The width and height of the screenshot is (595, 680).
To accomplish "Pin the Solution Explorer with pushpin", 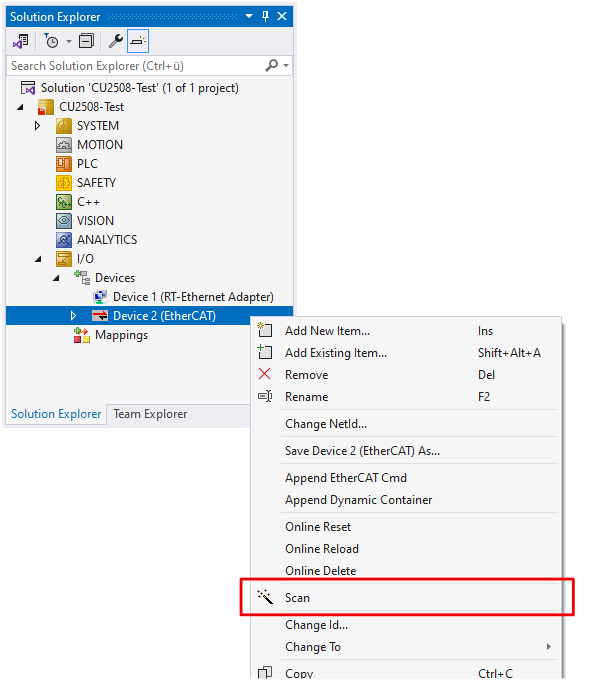I will coord(265,16).
